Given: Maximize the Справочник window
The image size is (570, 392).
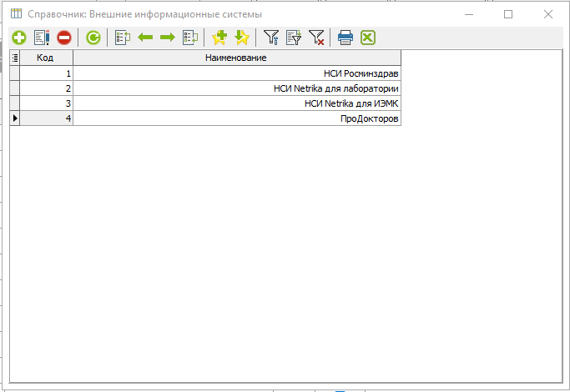Looking at the screenshot, I should point(508,14).
